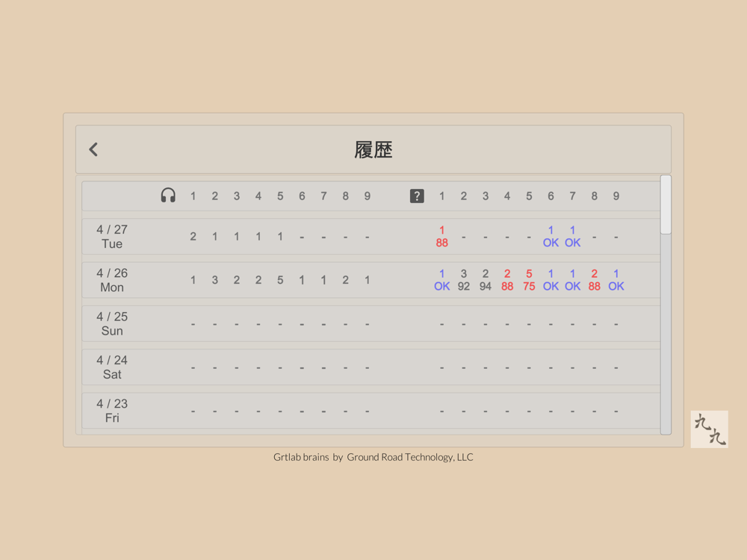Open the 4 / 25 Sun date entry

[112, 323]
